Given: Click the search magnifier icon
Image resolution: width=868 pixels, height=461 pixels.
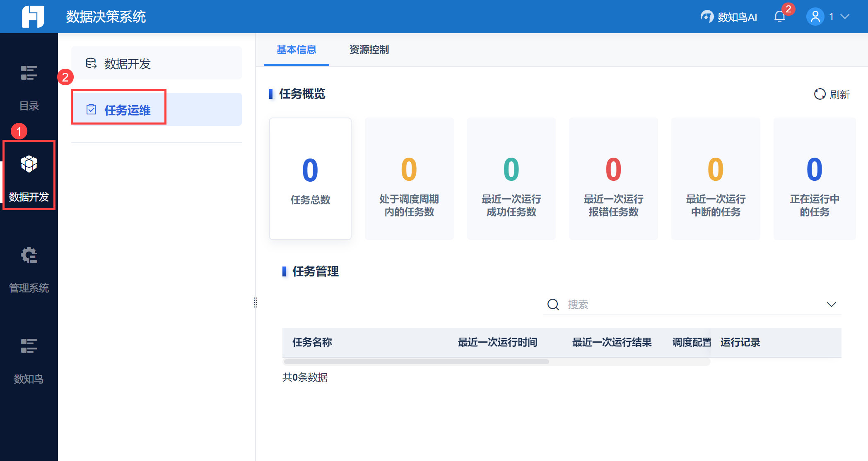Looking at the screenshot, I should coord(553,305).
